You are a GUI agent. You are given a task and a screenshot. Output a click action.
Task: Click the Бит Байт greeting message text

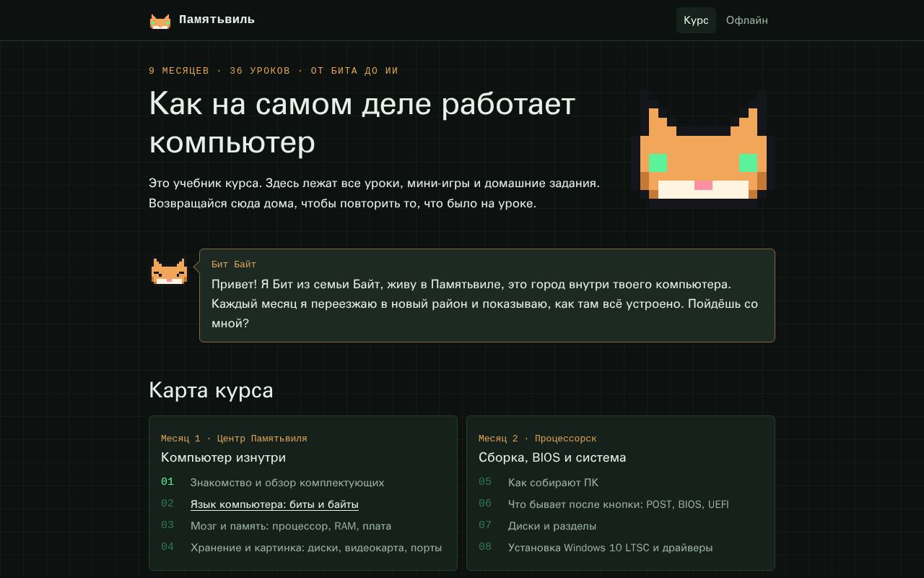pos(485,304)
